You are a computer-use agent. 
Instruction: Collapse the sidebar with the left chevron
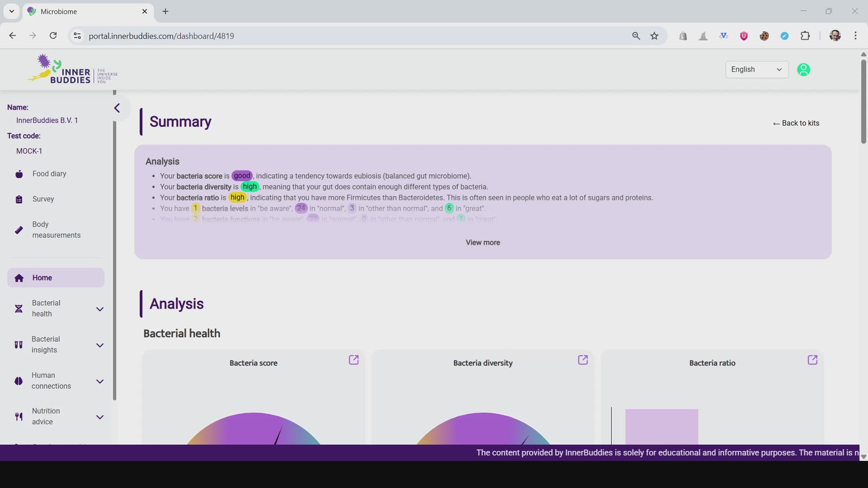point(117,108)
